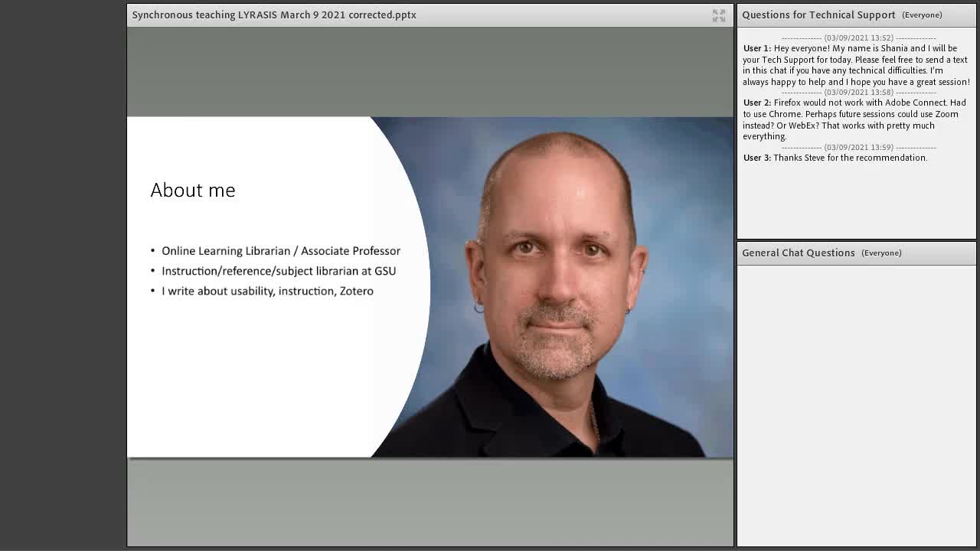Screen dimensions: 980x551
Task: Click the About me slide heading
Action: pos(193,190)
